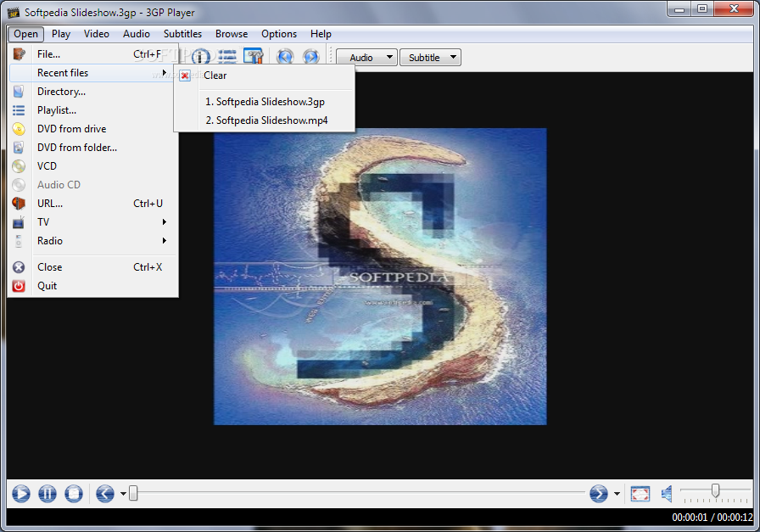The width and height of the screenshot is (760, 532).
Task: Click the seek bar handle
Action: tap(133, 493)
